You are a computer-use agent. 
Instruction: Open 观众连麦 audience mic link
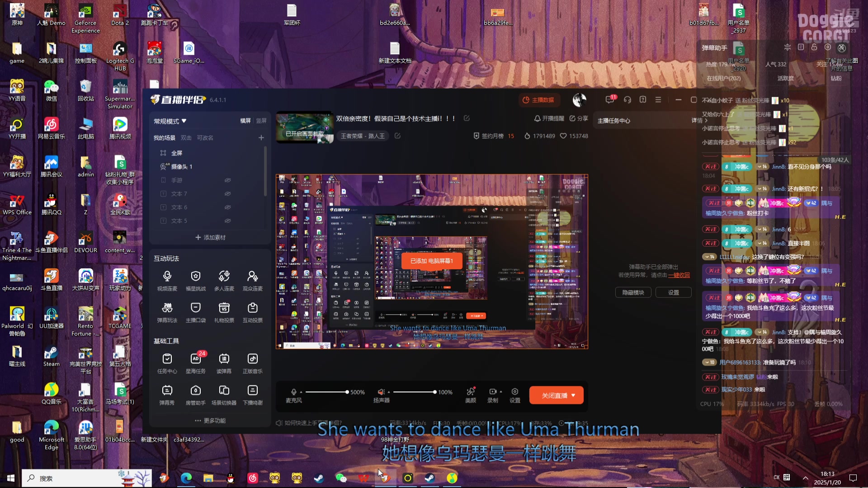point(252,281)
